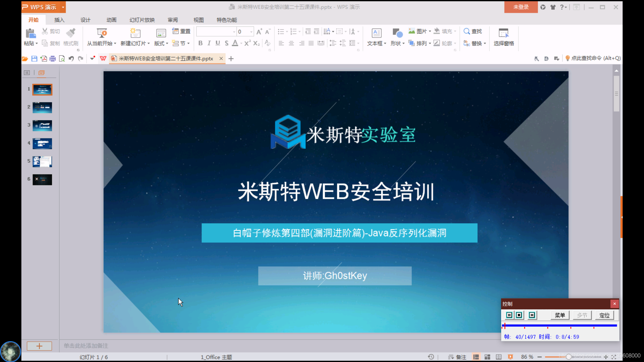Open the 选择窗格 (Selection Pane)
The height and width of the screenshot is (362, 644).
503,37
